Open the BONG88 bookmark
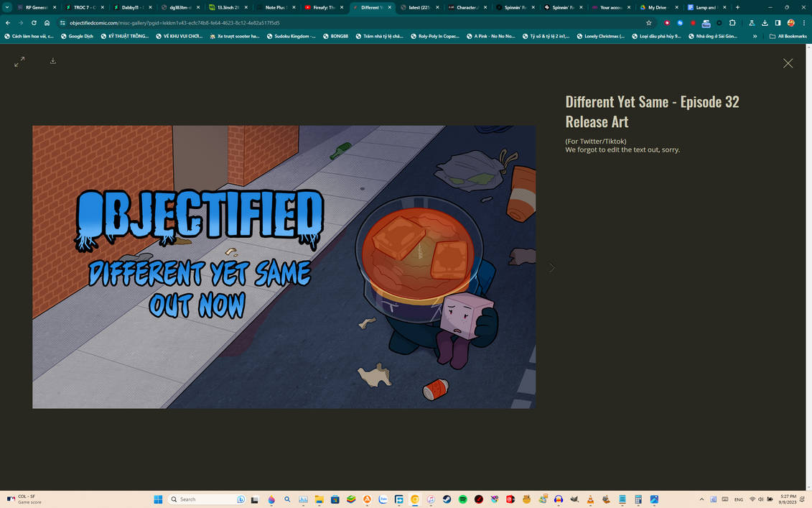This screenshot has width=812, height=508. (335, 36)
